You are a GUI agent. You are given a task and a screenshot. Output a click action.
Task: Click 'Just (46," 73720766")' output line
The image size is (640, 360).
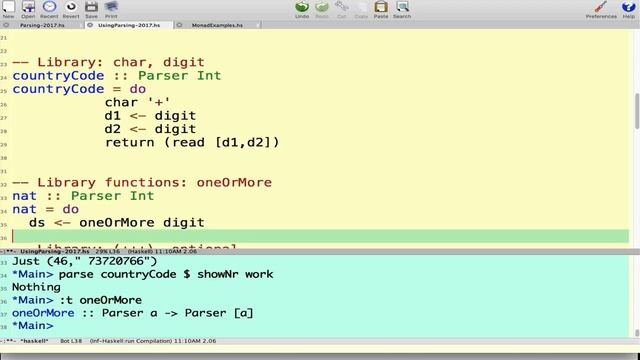coord(84,261)
